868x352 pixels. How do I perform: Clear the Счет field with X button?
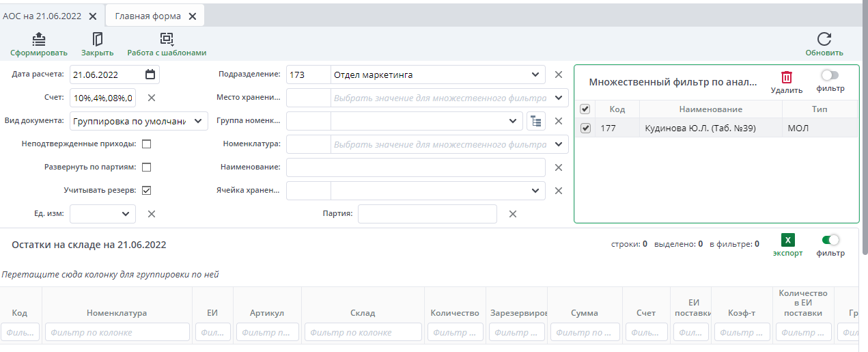point(152,98)
